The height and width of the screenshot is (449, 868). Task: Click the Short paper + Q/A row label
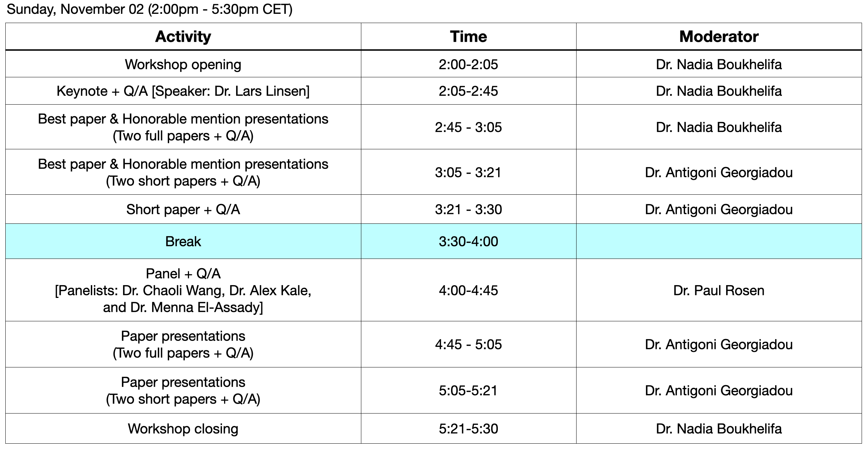[183, 210]
